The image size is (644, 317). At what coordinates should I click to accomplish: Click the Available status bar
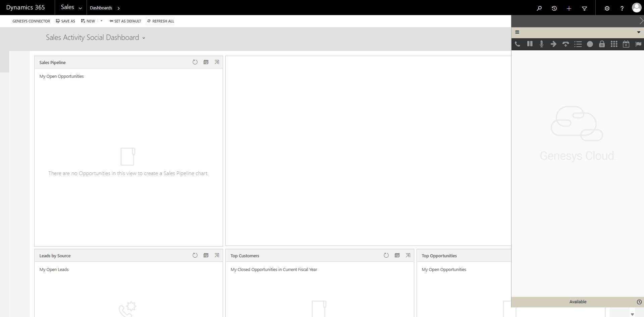(x=578, y=302)
